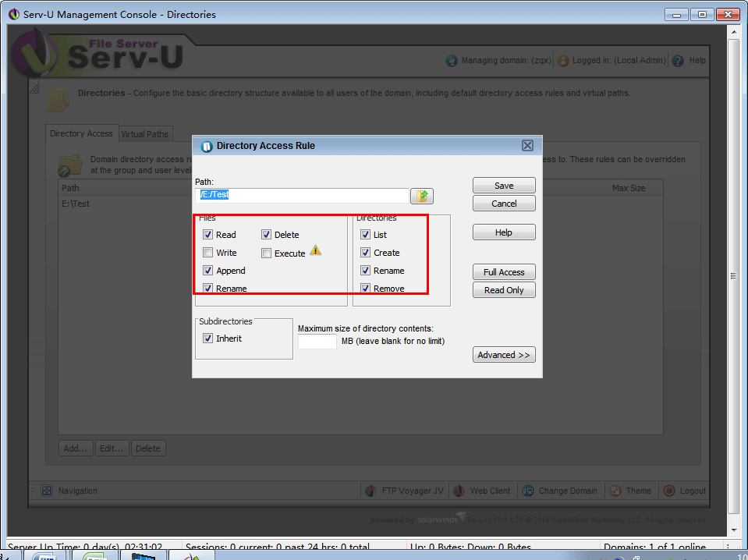The image size is (748, 560).
Task: Click the Path input field with /E:/Test
Action: [x=302, y=195]
